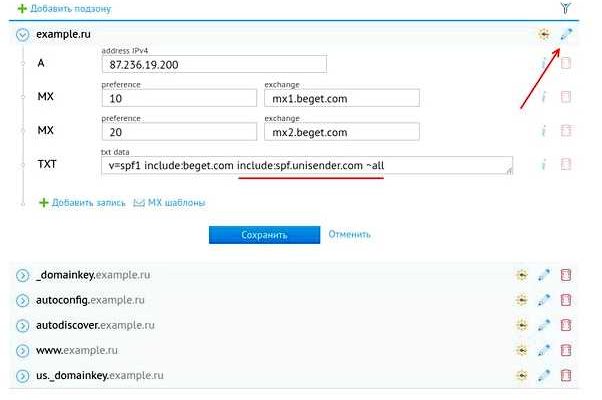Screen dimensions: 602x400
Task: Delete autoconfig.example.ru subzone
Action: click(x=566, y=300)
